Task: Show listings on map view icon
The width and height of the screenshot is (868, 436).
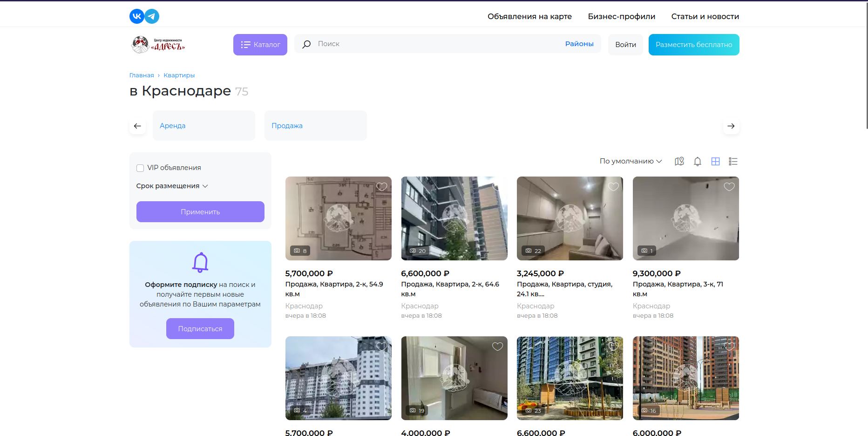Action: coord(679,161)
